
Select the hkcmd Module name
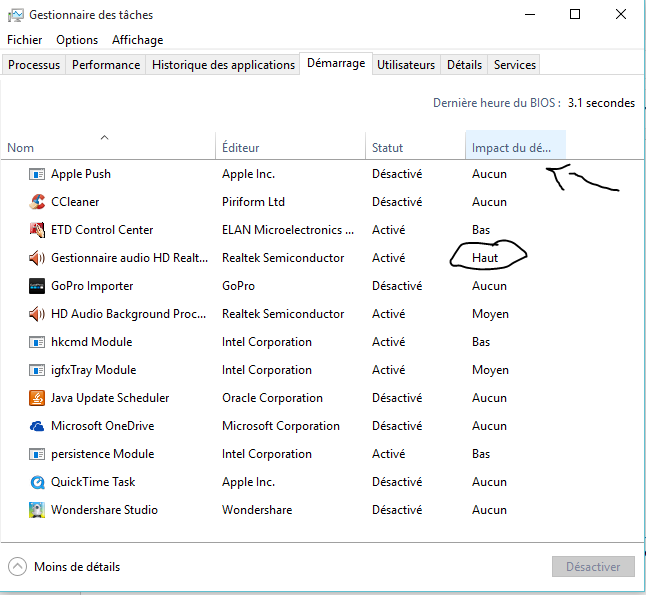91,342
